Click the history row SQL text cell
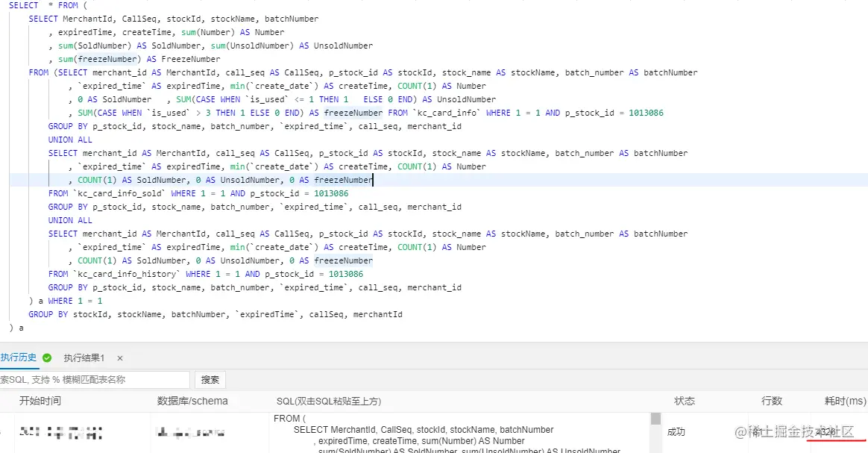This screenshot has width=868, height=453. coord(459,433)
